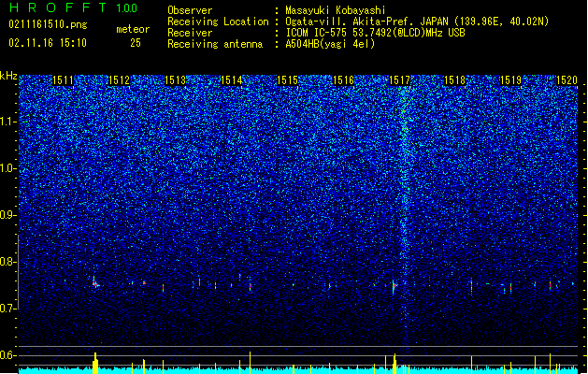This screenshot has height=374, width=588.
Task: Click the 1517 time marker
Action: coord(399,80)
